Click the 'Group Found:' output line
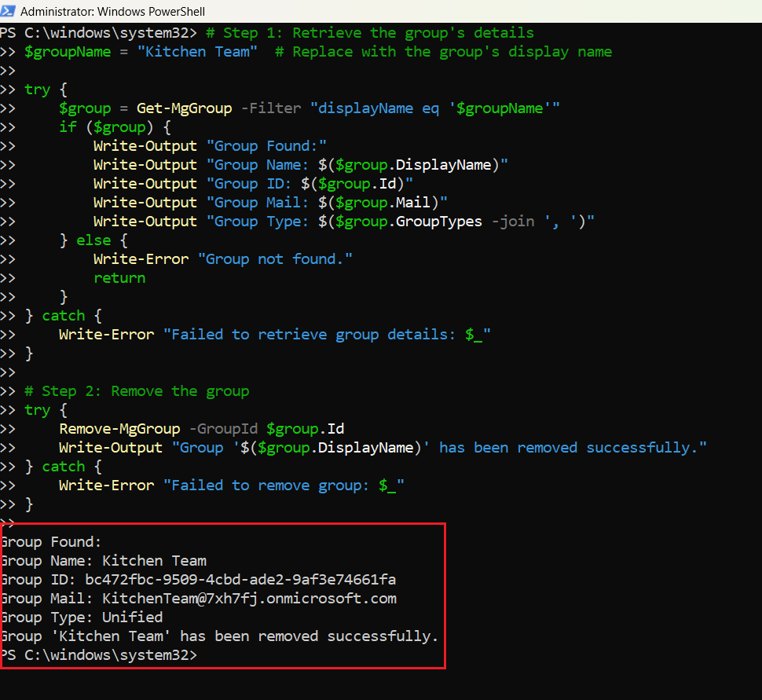The width and height of the screenshot is (762, 700). click(x=52, y=542)
